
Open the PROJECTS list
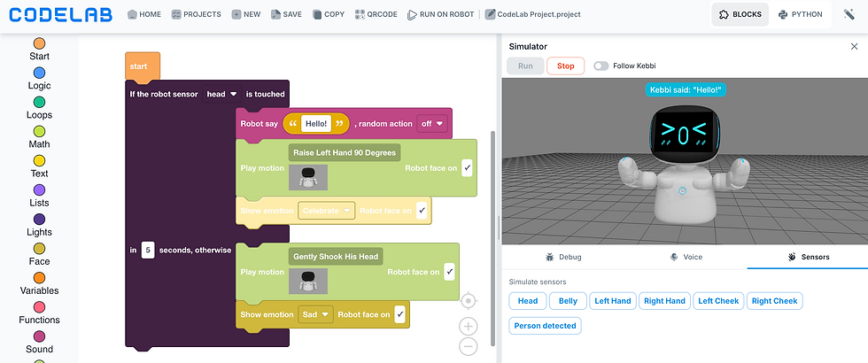(196, 14)
